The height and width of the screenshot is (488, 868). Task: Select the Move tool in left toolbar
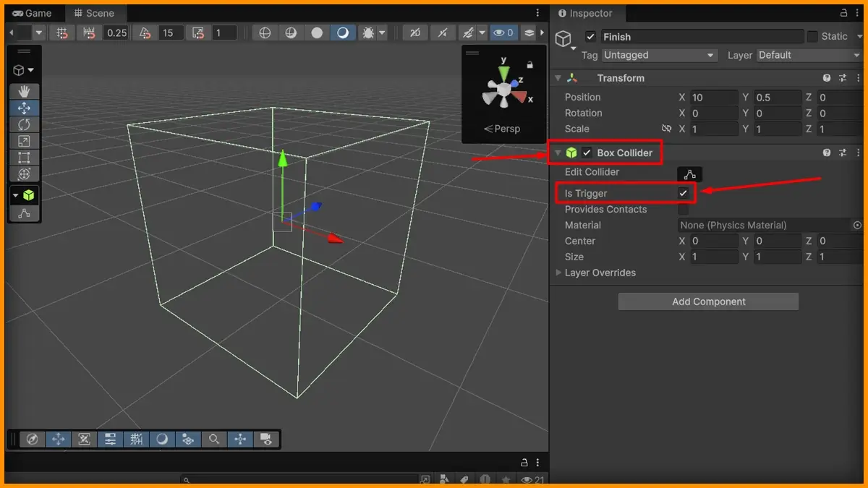click(x=24, y=108)
